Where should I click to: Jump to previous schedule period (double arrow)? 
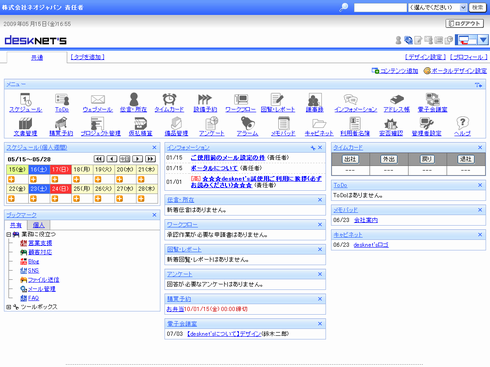pyautogui.click(x=99, y=159)
